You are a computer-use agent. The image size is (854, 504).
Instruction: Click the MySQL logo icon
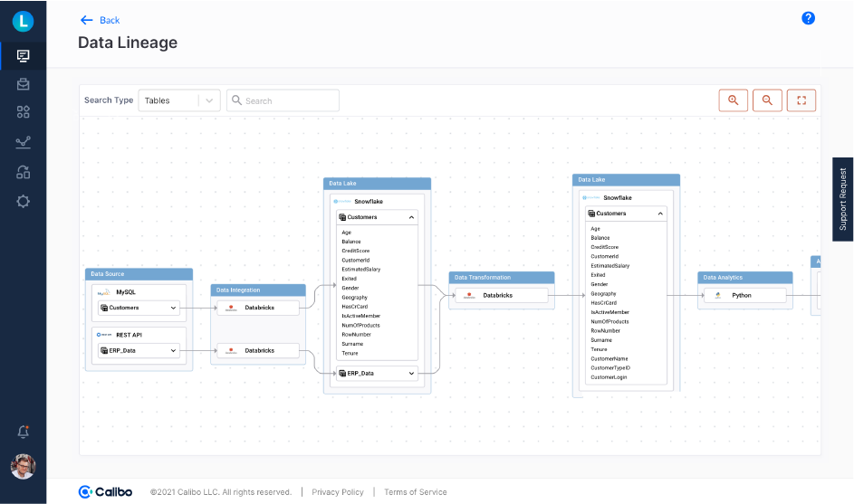(x=103, y=292)
